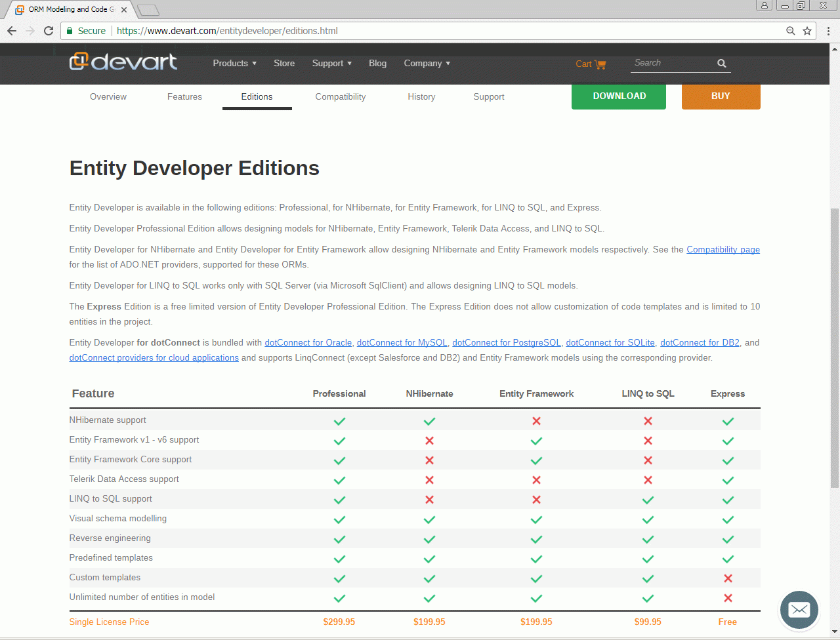Click the page's vertical scrollbar thumb
This screenshot has width=840, height=640.
coord(835,348)
